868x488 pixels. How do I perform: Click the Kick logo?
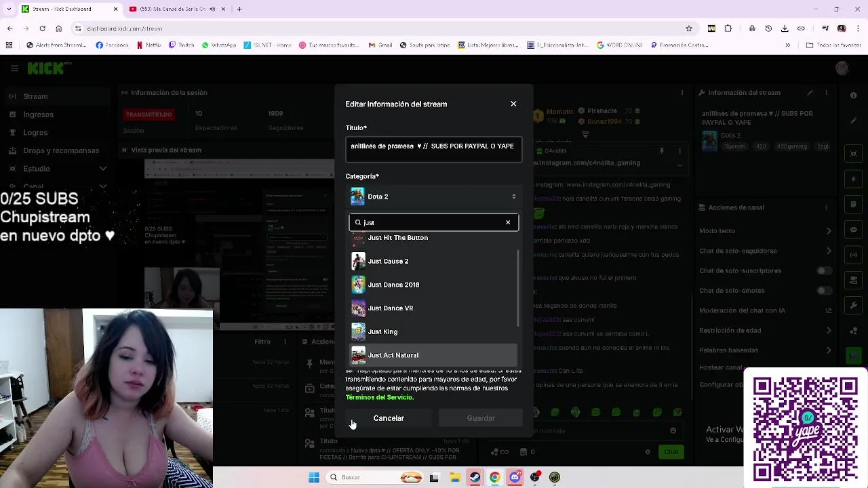(49, 68)
